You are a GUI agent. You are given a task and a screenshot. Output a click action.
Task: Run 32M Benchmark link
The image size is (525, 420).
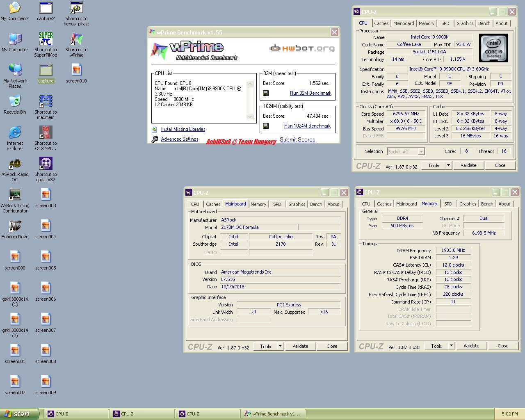310,93
